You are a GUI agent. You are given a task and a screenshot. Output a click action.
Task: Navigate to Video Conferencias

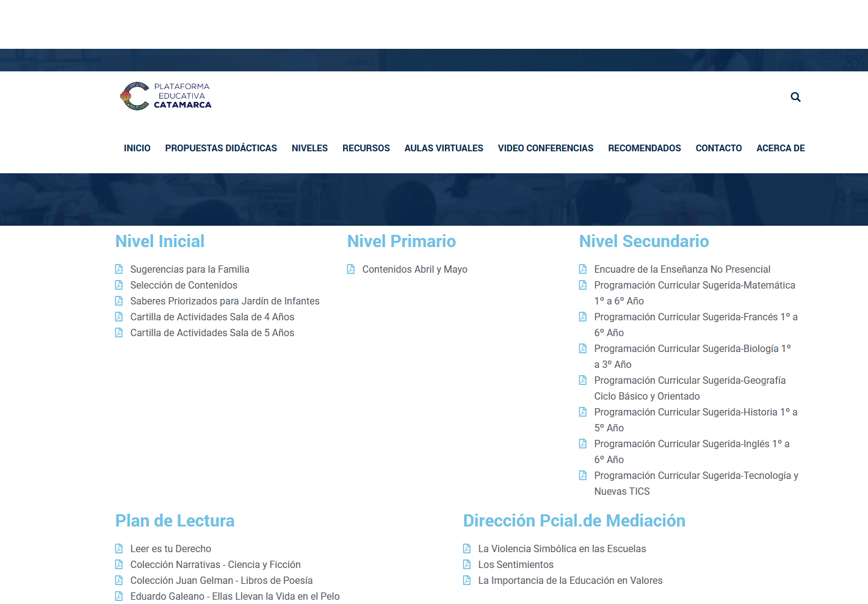[545, 148]
